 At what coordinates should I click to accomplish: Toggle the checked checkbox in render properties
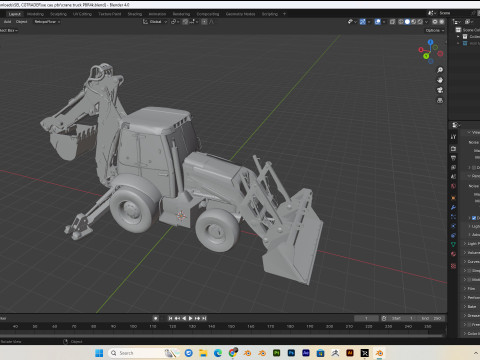tap(474, 218)
